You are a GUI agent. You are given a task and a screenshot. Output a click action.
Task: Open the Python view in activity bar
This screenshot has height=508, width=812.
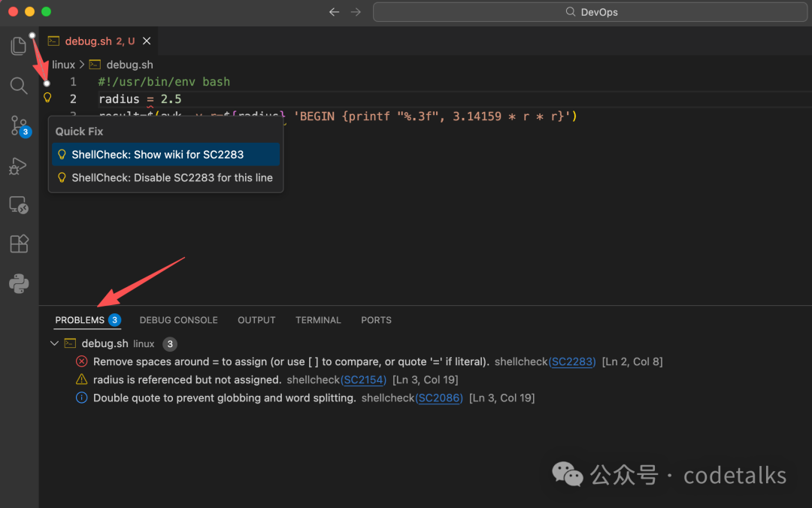click(19, 283)
